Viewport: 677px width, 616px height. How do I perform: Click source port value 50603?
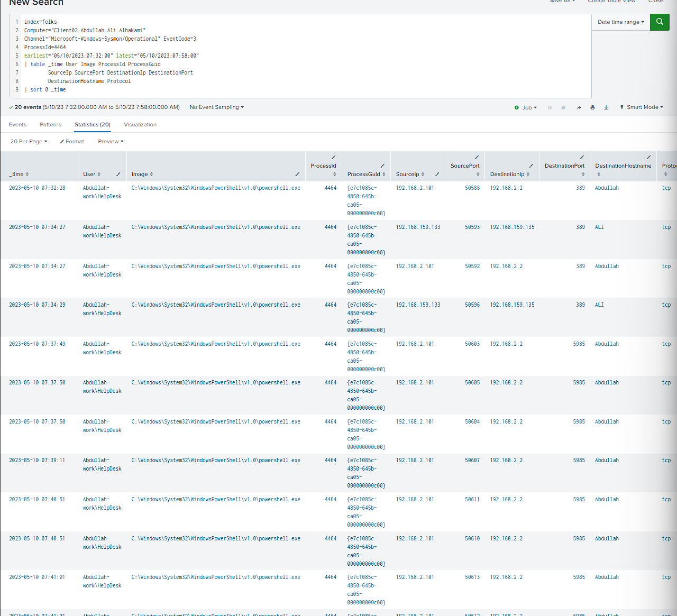click(x=472, y=344)
